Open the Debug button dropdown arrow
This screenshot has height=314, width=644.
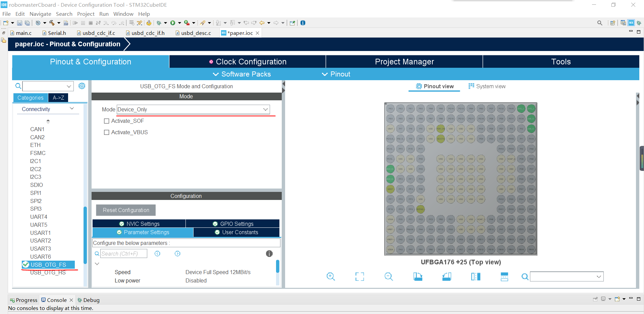pos(165,23)
